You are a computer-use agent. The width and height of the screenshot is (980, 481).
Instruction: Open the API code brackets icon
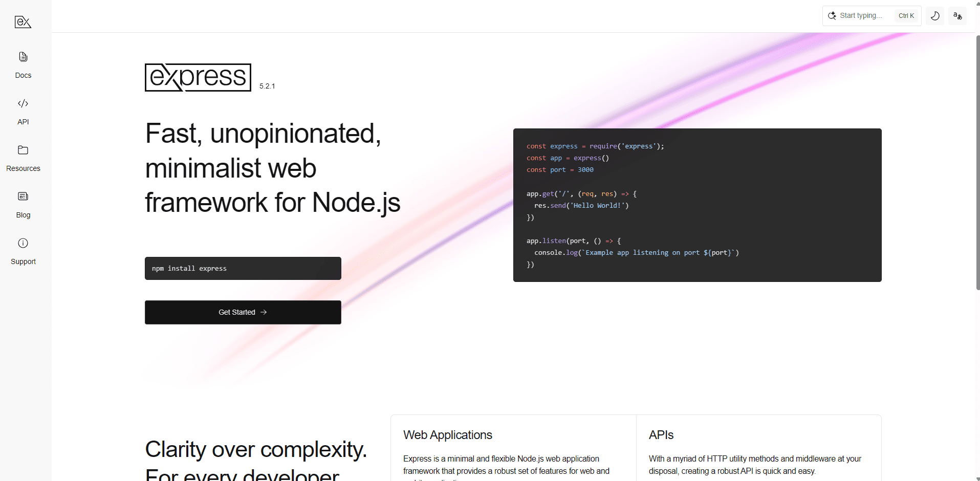point(23,103)
